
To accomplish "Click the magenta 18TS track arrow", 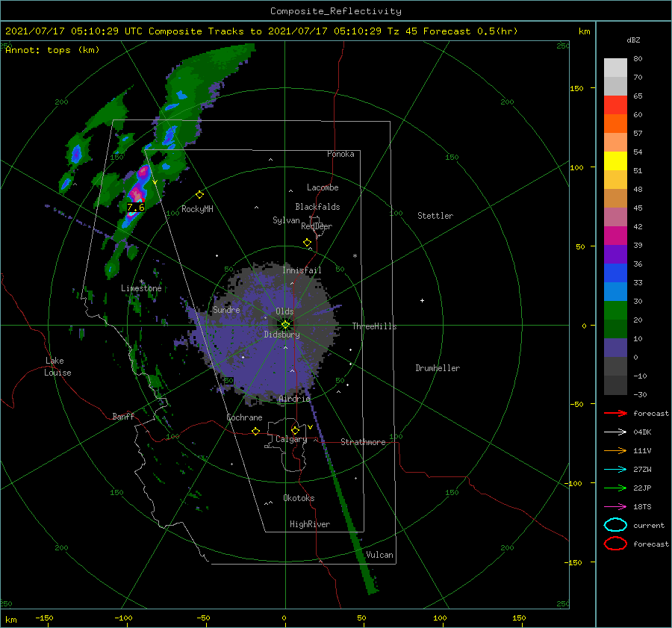I will pyautogui.click(x=615, y=507).
